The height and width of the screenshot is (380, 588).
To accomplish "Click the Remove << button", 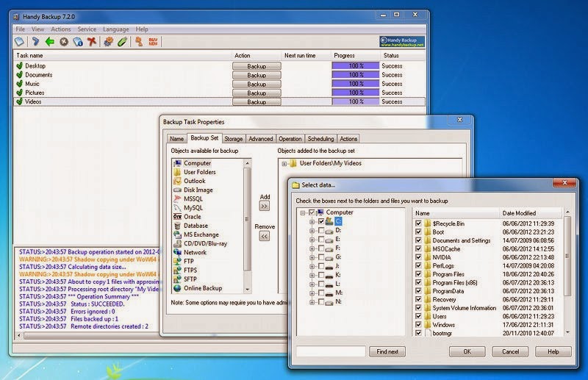I will point(265,236).
